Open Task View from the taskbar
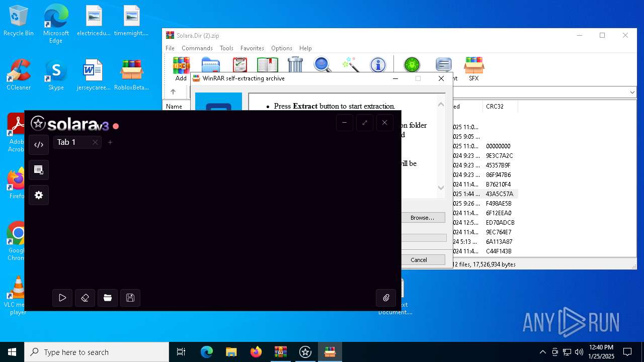Viewport: 644px width, 362px height. [x=181, y=352]
